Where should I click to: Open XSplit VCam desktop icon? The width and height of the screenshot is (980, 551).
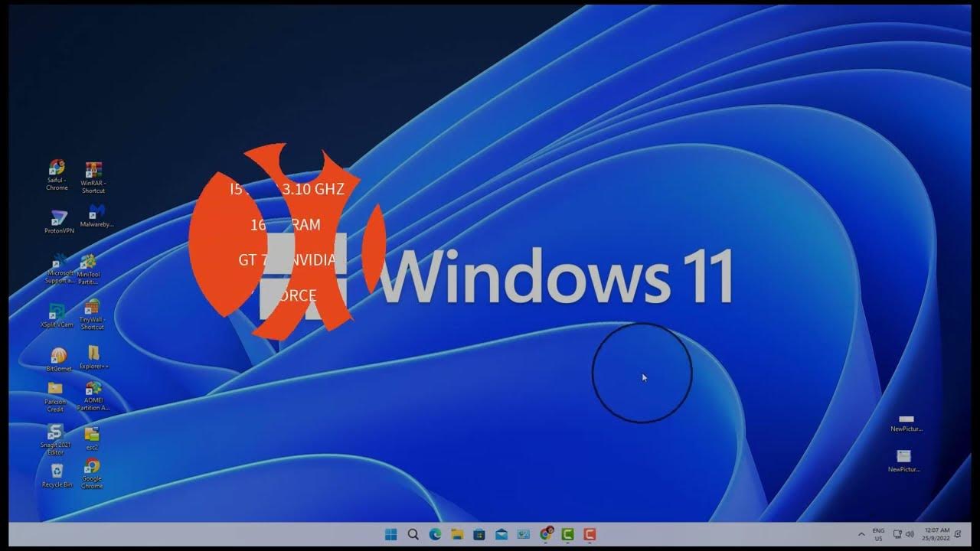coord(57,315)
